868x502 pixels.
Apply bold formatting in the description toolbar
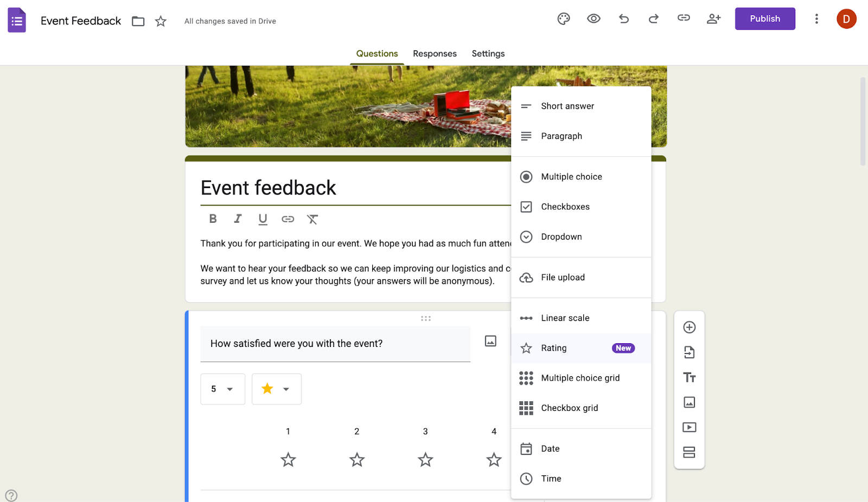pyautogui.click(x=213, y=218)
